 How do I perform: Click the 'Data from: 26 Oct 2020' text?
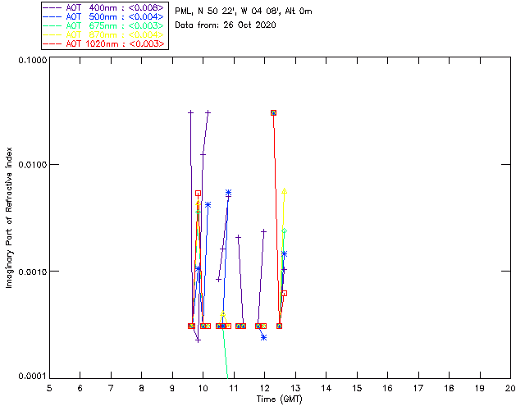(226, 25)
